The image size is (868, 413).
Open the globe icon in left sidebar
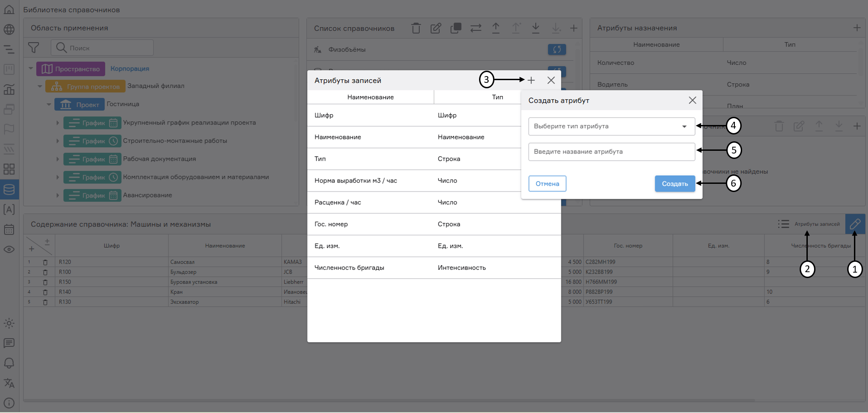(x=9, y=29)
